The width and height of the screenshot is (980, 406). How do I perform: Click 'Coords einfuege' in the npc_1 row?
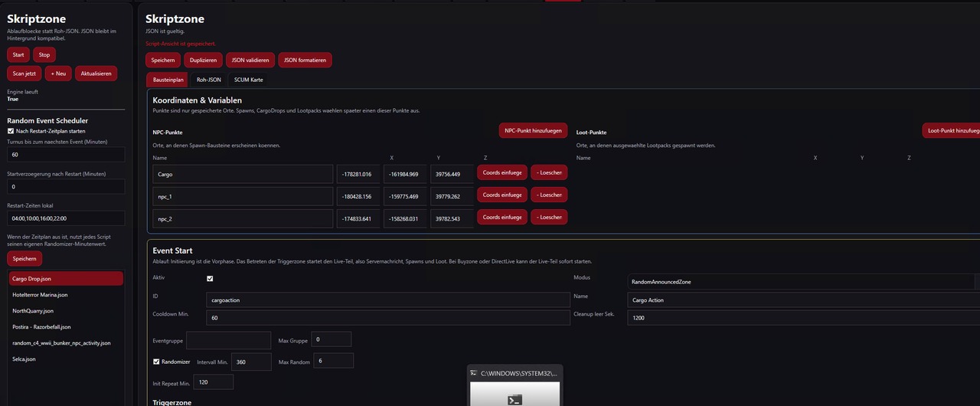tap(502, 195)
